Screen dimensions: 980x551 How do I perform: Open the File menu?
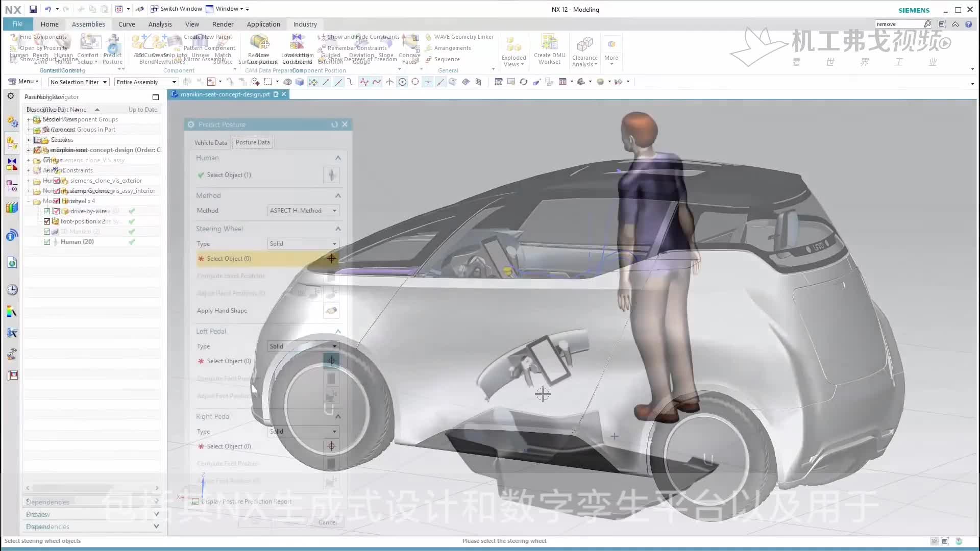(x=18, y=24)
